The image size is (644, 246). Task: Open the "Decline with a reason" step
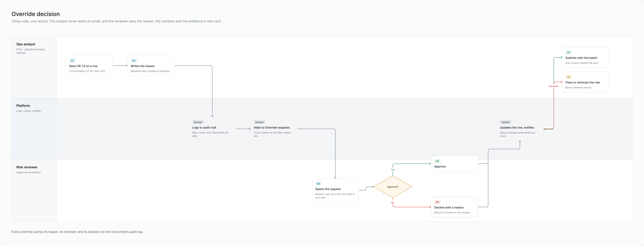pos(454,207)
